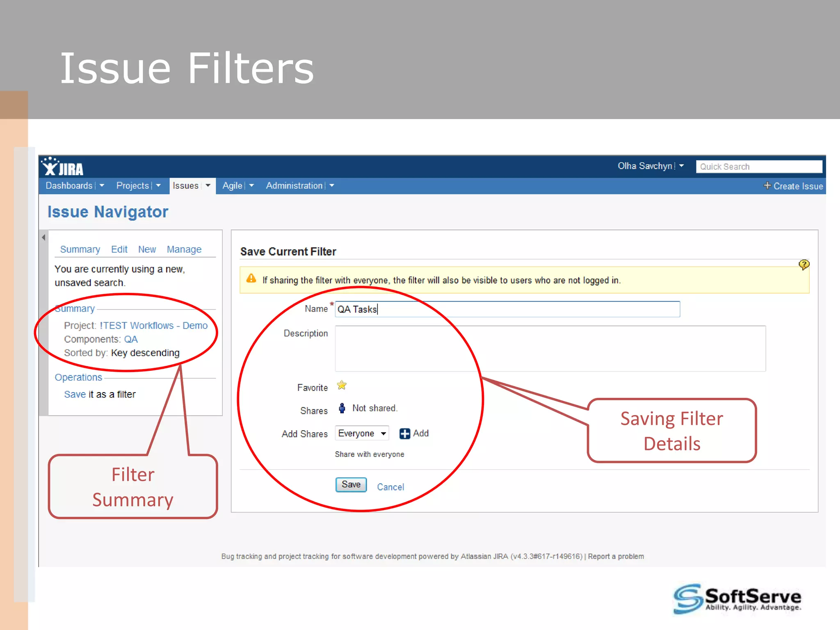840x630 pixels.
Task: Collapse the left panel with arrow
Action: pos(43,237)
